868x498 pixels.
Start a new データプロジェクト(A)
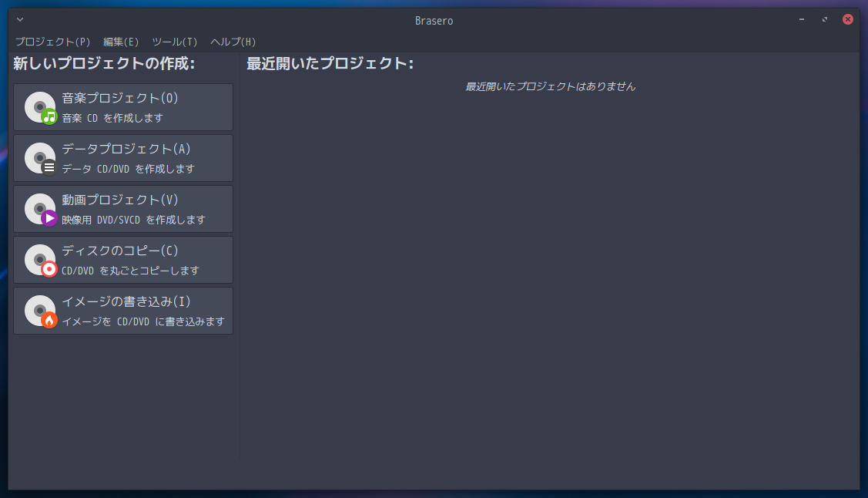pos(123,159)
